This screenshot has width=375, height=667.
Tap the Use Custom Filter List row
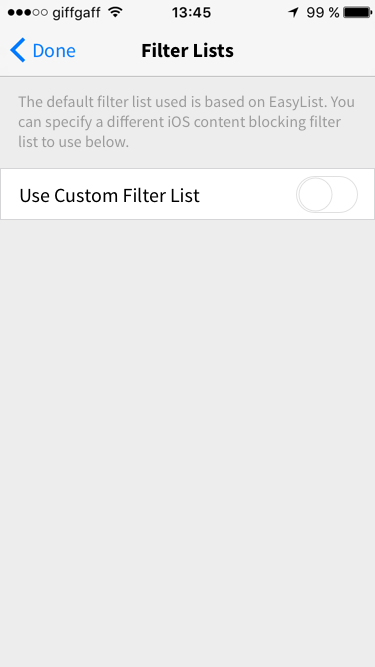pos(188,194)
